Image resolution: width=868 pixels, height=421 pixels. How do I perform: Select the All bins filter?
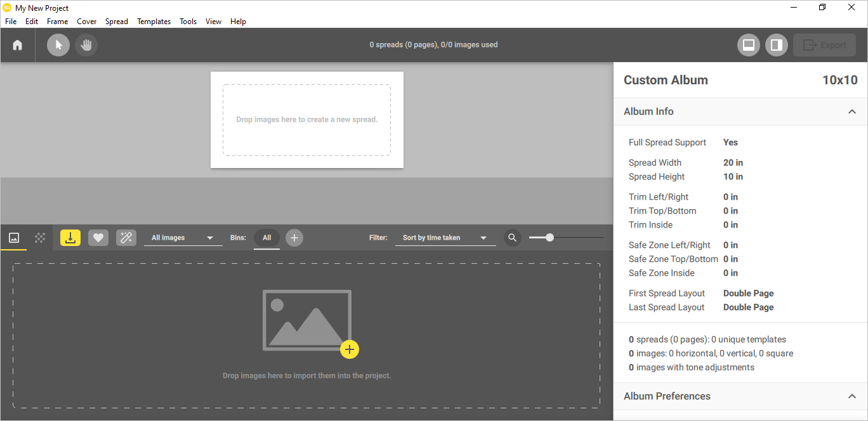click(x=266, y=237)
